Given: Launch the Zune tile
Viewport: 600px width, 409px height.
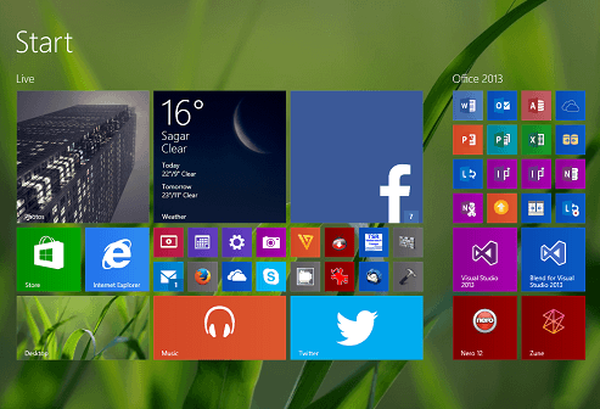Looking at the screenshot, I should [x=553, y=328].
